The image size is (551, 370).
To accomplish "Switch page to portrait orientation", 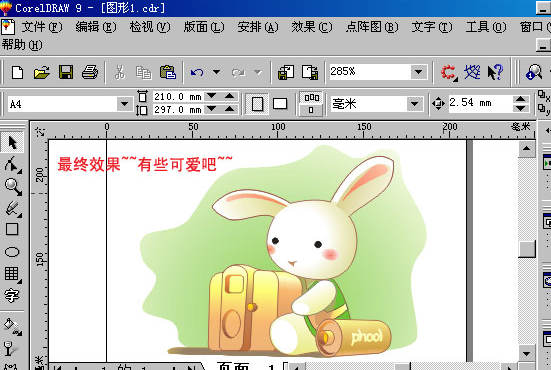I will click(x=257, y=104).
